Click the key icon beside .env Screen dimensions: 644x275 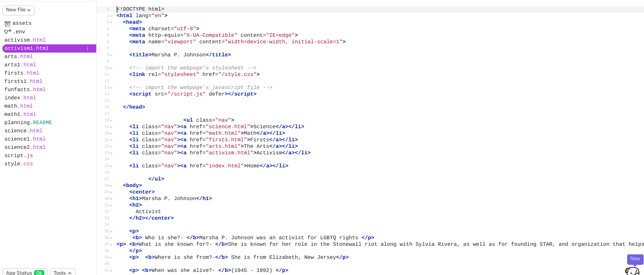(8, 32)
